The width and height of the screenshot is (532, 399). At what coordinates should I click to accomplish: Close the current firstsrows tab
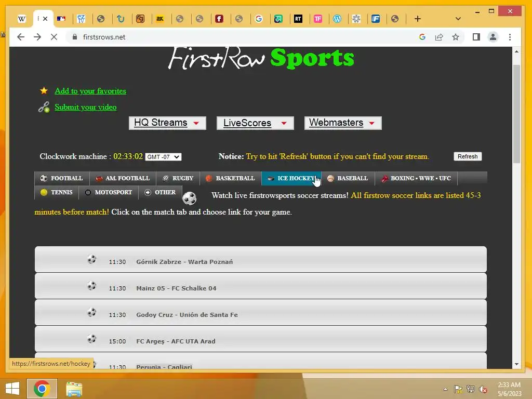(x=45, y=19)
